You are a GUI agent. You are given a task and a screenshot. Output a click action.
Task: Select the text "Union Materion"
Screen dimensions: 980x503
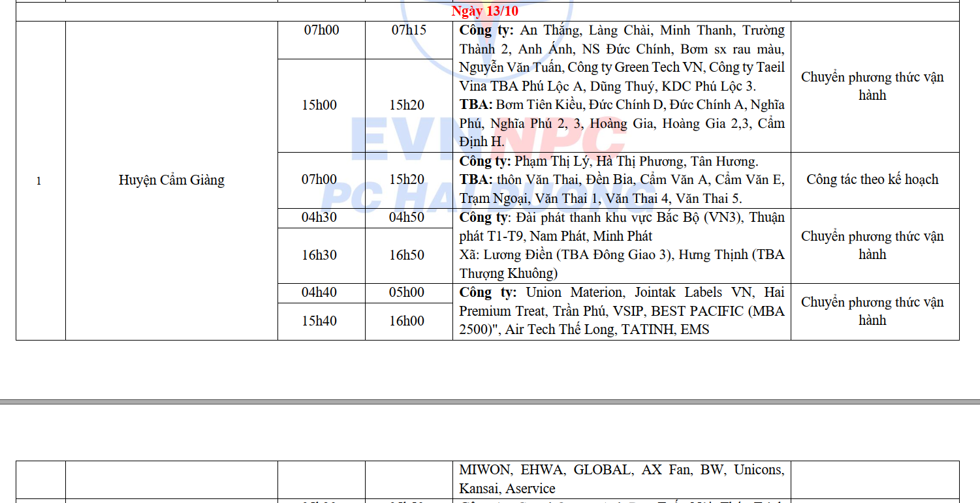pyautogui.click(x=573, y=292)
